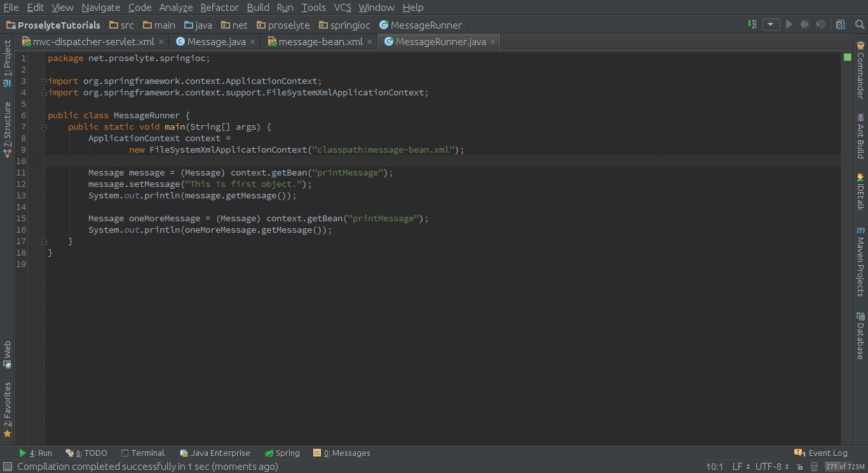Viewport: 868px width, 473px height.
Task: Collapse the main method with gutter arrow
Action: click(43, 127)
